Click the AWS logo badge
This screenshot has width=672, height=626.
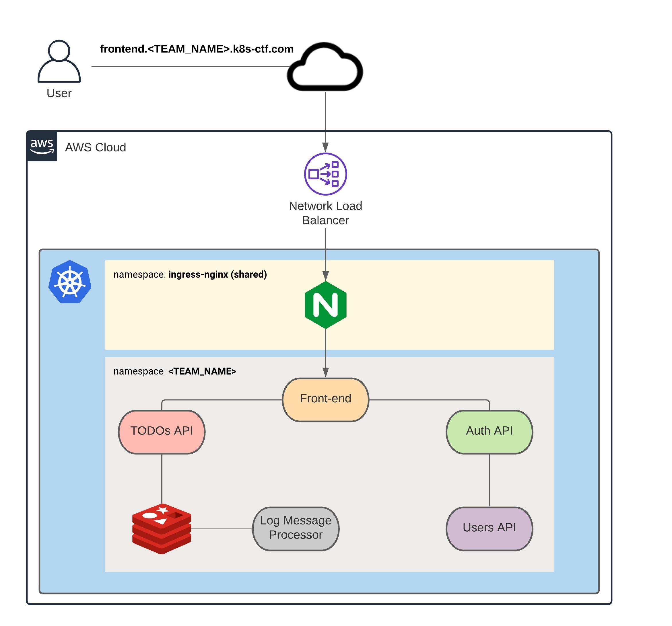[x=42, y=146]
